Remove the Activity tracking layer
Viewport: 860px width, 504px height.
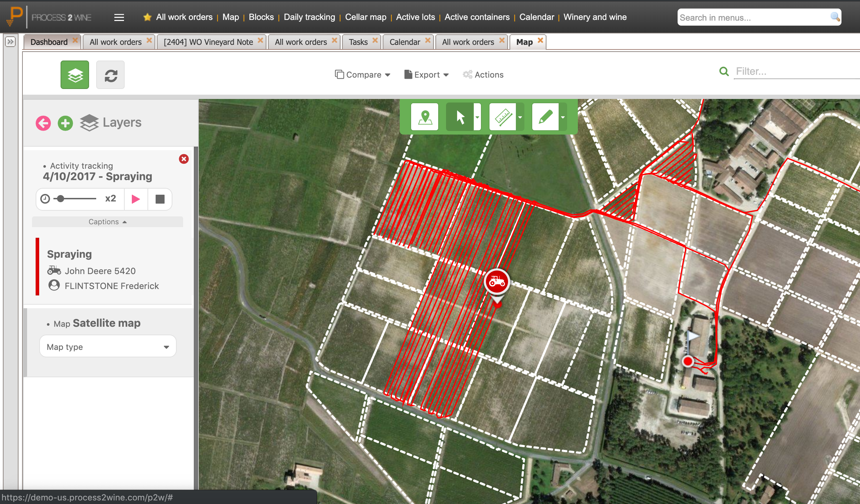click(184, 159)
